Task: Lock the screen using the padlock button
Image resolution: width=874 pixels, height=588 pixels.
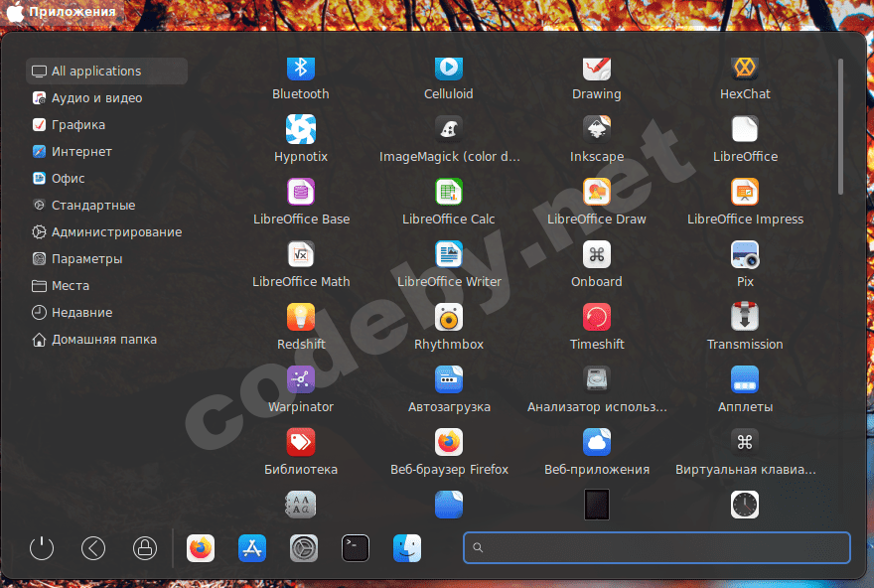Action: coord(144,547)
